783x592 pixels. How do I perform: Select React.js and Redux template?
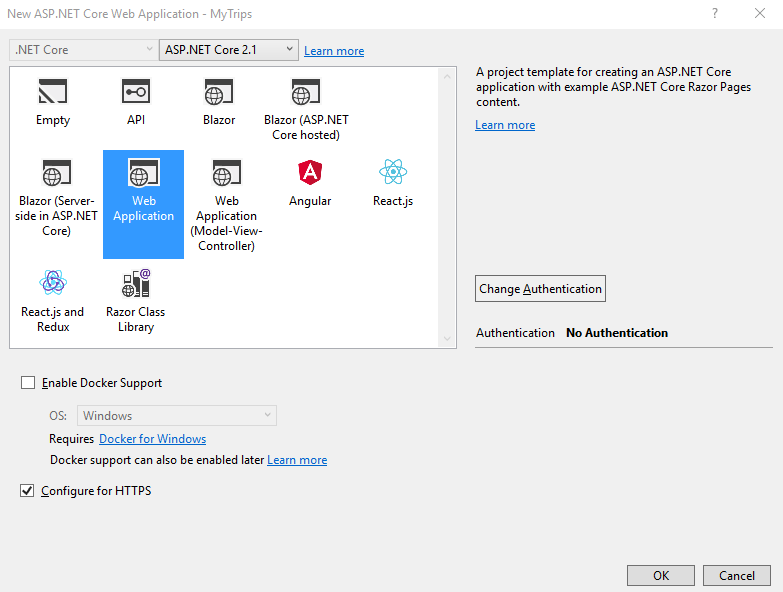[52, 301]
